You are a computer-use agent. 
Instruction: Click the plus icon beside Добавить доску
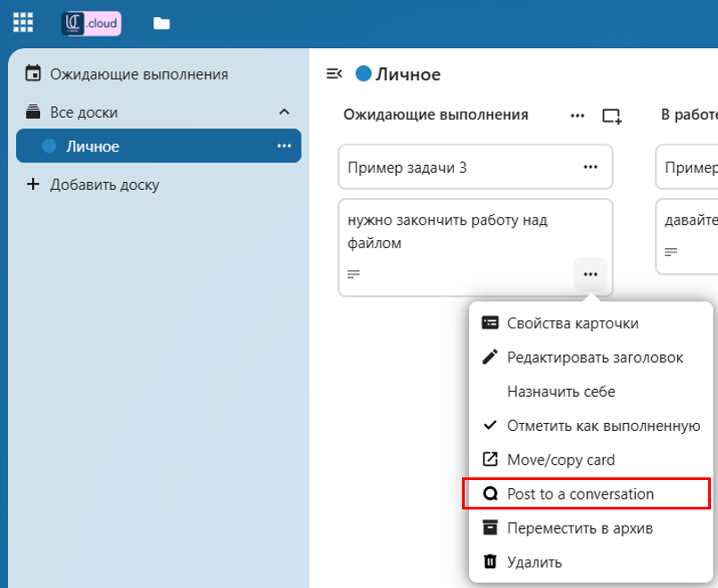coord(33,185)
